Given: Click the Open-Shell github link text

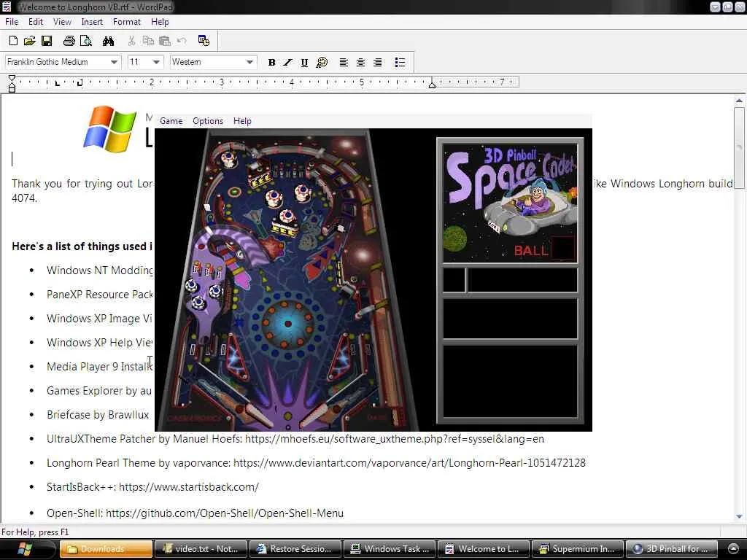Looking at the screenshot, I should coord(225,513).
